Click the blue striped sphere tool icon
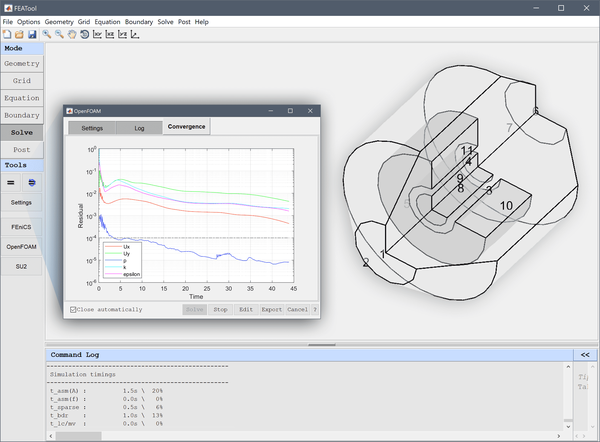The width and height of the screenshot is (600, 442). 32,183
